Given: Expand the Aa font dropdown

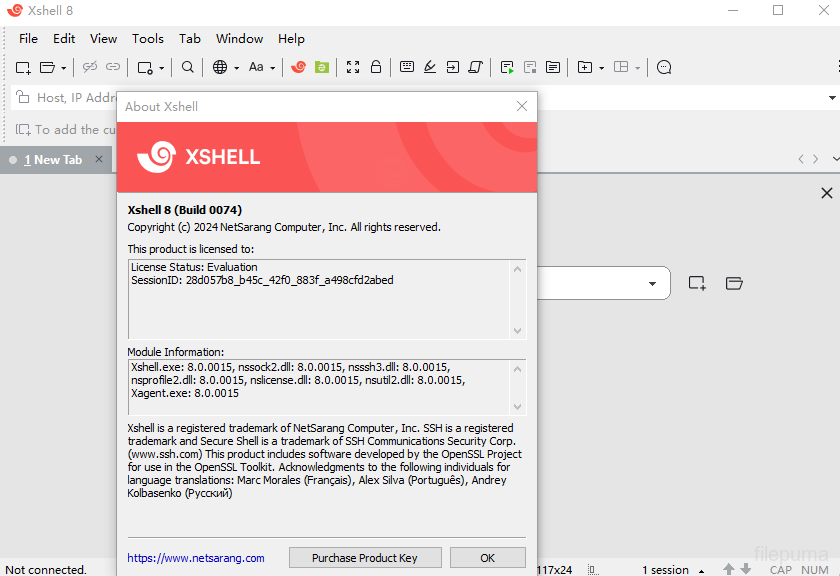Looking at the screenshot, I should click(273, 67).
